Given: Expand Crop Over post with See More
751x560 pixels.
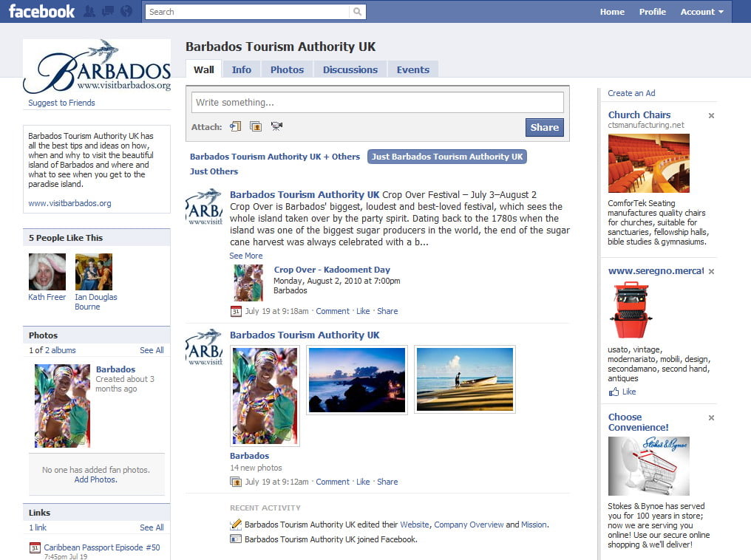Looking at the screenshot, I should click(245, 256).
